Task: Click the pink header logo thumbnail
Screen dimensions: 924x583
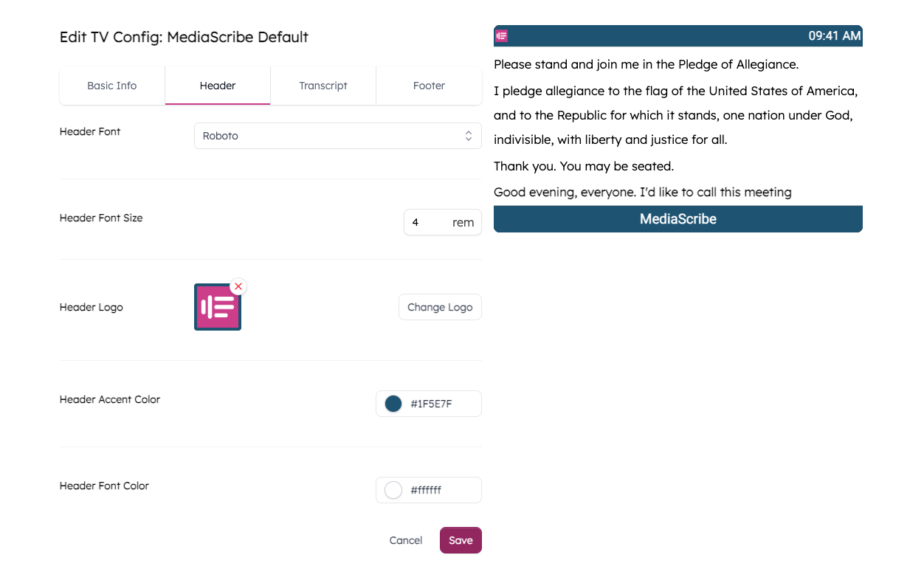Action: [x=217, y=307]
